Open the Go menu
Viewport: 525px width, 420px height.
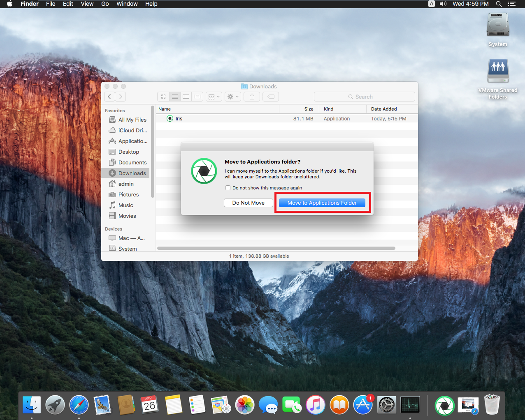(105, 4)
